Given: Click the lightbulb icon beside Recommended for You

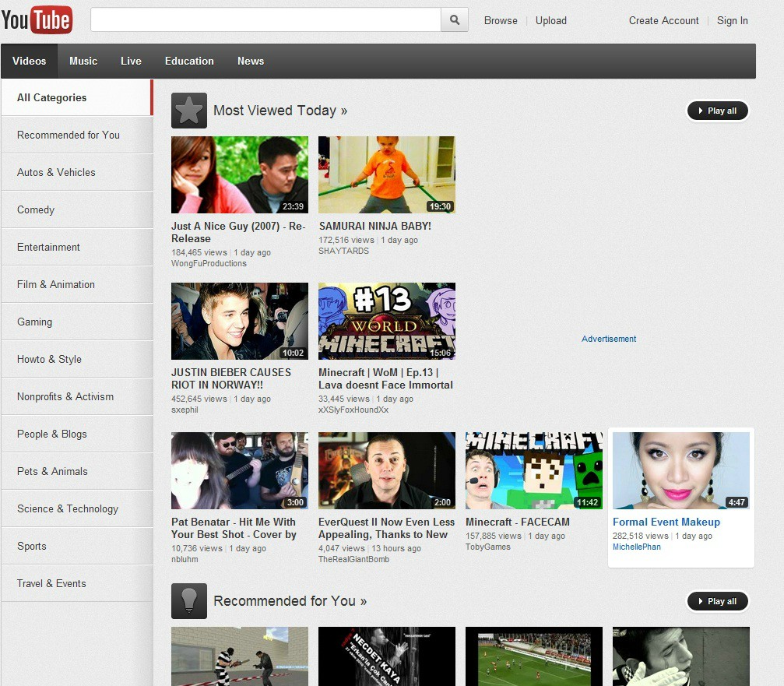Looking at the screenshot, I should (189, 601).
